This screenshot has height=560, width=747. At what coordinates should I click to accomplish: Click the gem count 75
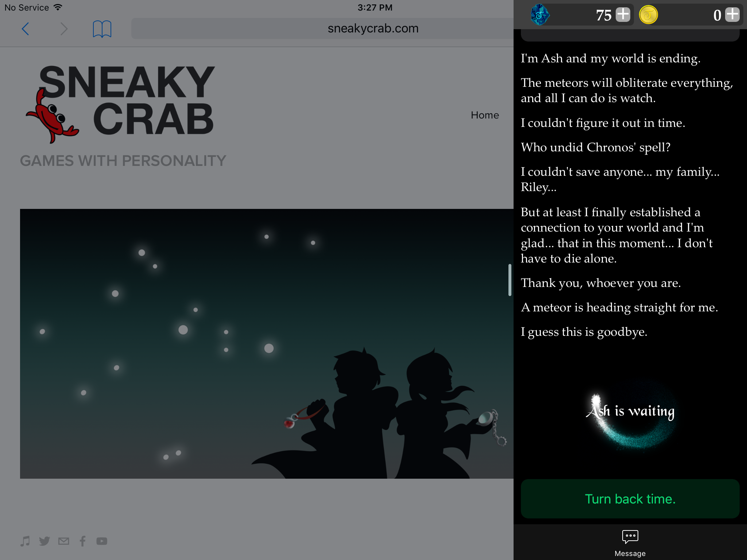(x=604, y=15)
